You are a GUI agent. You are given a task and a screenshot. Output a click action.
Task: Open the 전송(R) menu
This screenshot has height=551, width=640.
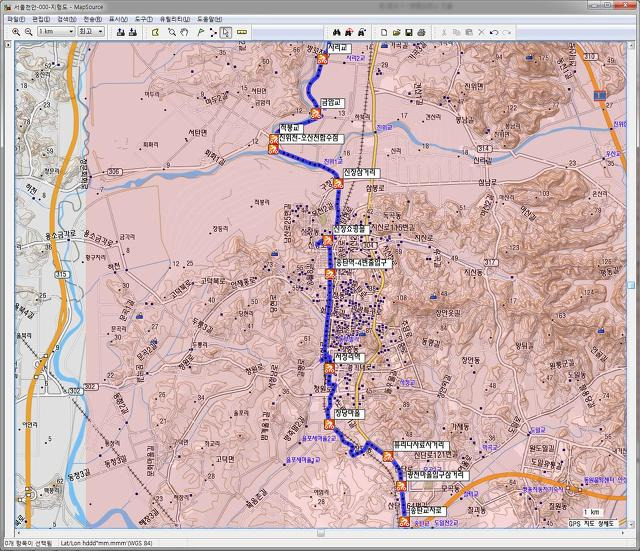click(93, 19)
